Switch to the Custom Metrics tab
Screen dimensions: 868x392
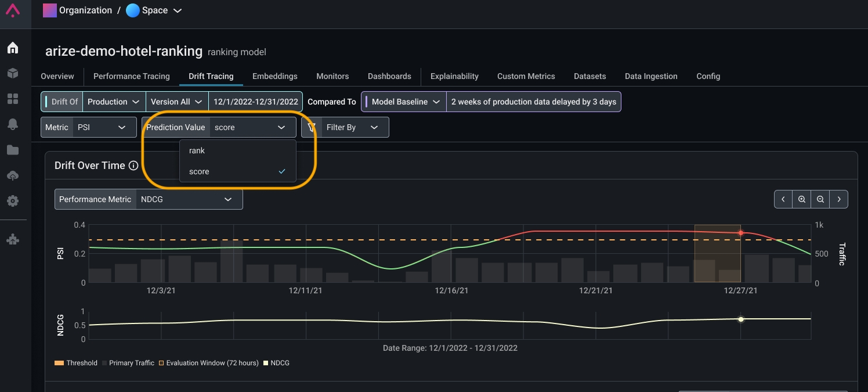pos(526,76)
